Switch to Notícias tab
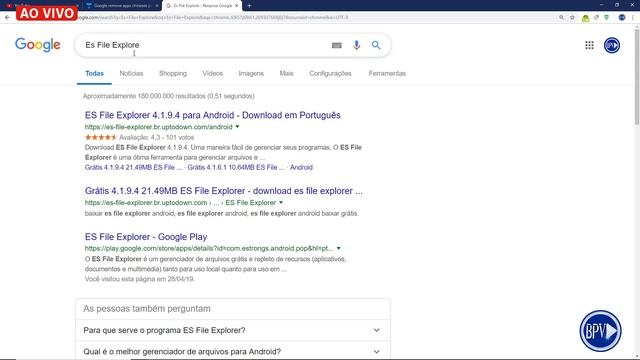 coord(131,73)
